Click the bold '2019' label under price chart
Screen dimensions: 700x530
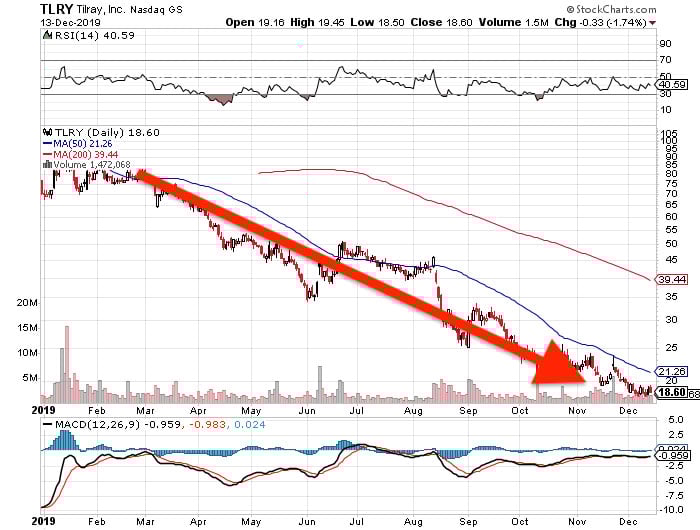pyautogui.click(x=43, y=411)
